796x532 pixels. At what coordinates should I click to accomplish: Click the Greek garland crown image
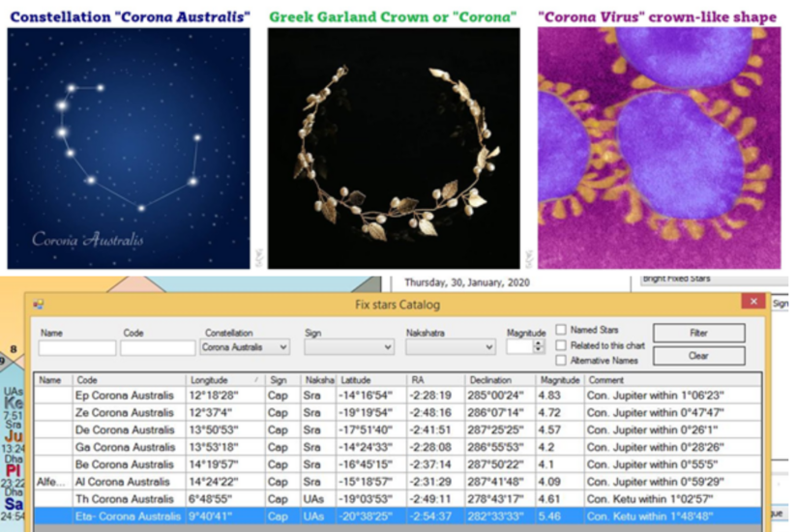[394, 147]
